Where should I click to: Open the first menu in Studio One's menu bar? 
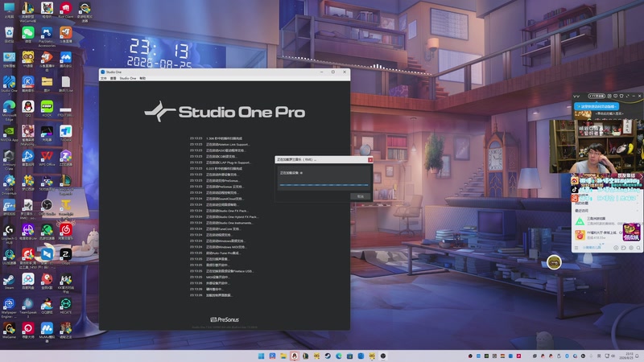click(x=104, y=78)
